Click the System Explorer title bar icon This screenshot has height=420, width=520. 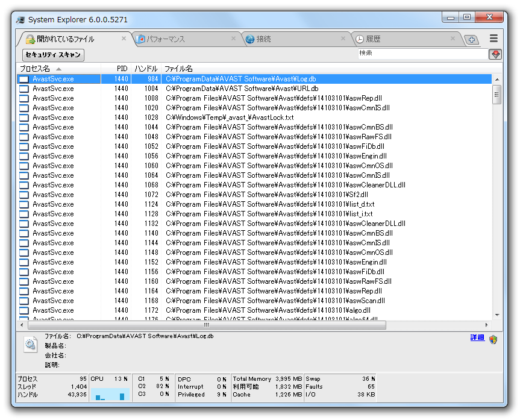pyautogui.click(x=20, y=20)
